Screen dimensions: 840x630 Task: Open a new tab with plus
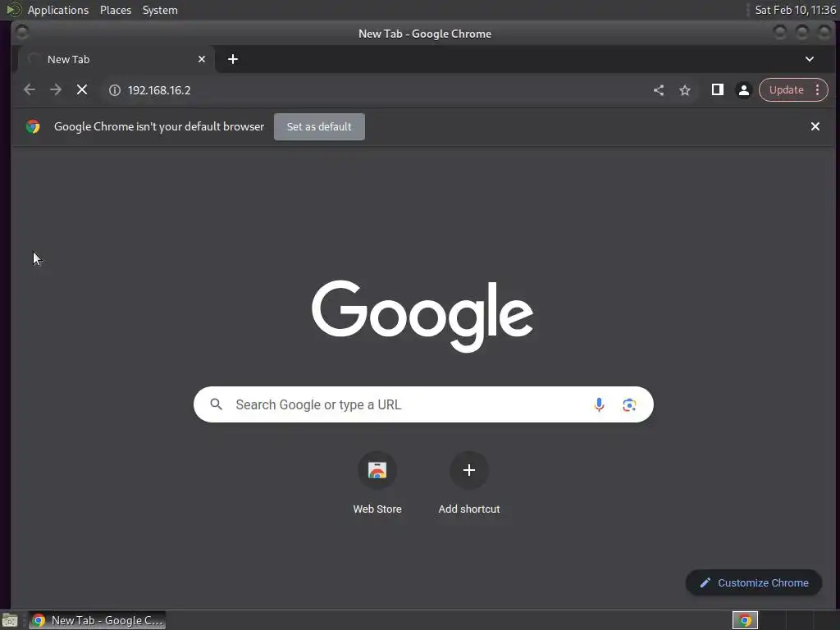click(232, 59)
